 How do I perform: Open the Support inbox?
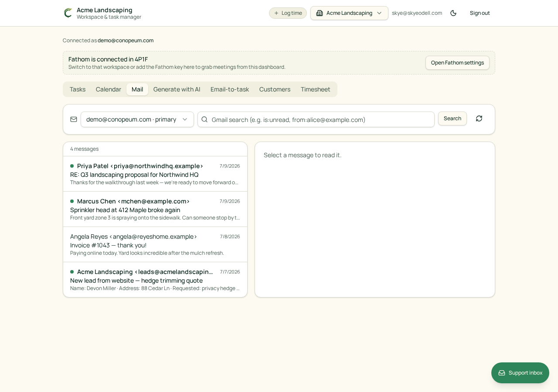(x=520, y=373)
